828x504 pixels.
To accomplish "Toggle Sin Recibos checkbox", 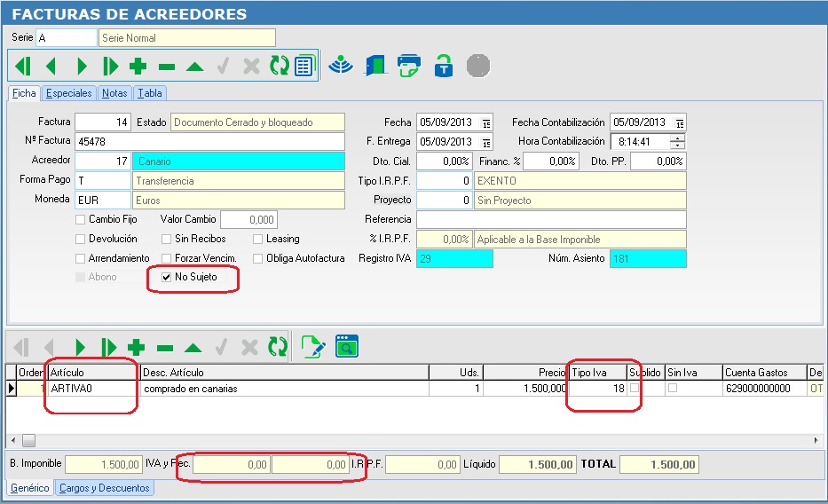I will [x=166, y=239].
